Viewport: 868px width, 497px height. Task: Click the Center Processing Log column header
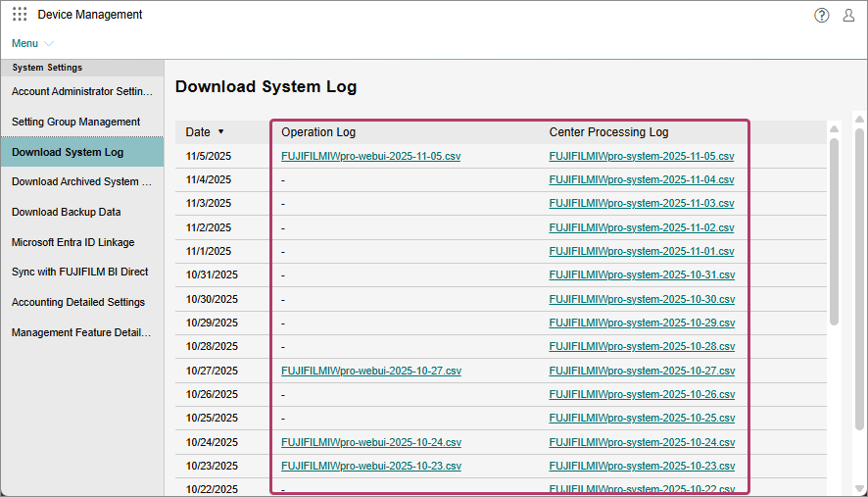[x=609, y=132]
